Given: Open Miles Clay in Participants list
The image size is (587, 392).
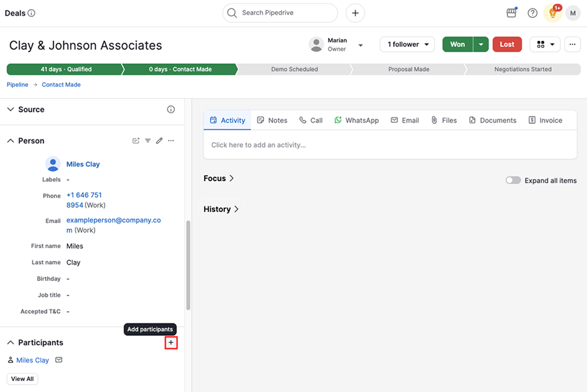Looking at the screenshot, I should (x=33, y=360).
